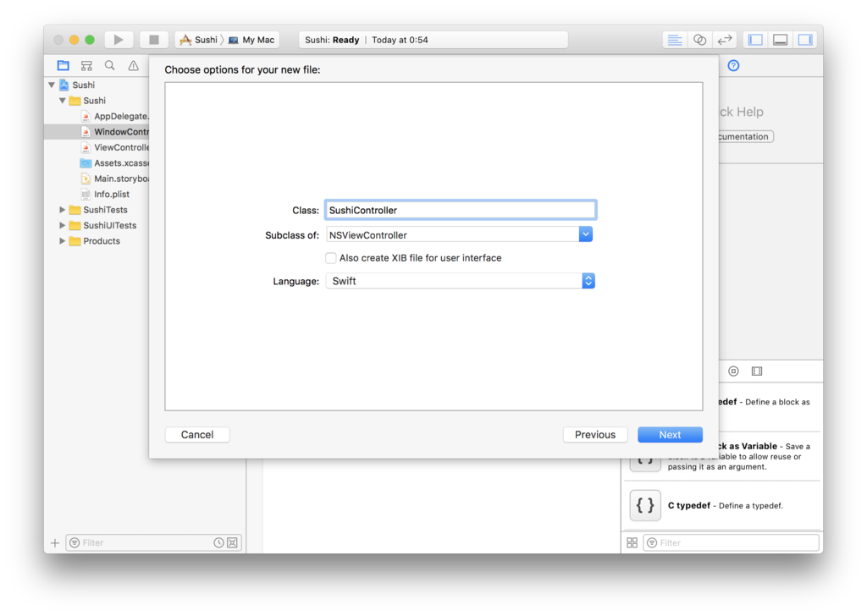Open the Find navigator tab

pos(110,66)
